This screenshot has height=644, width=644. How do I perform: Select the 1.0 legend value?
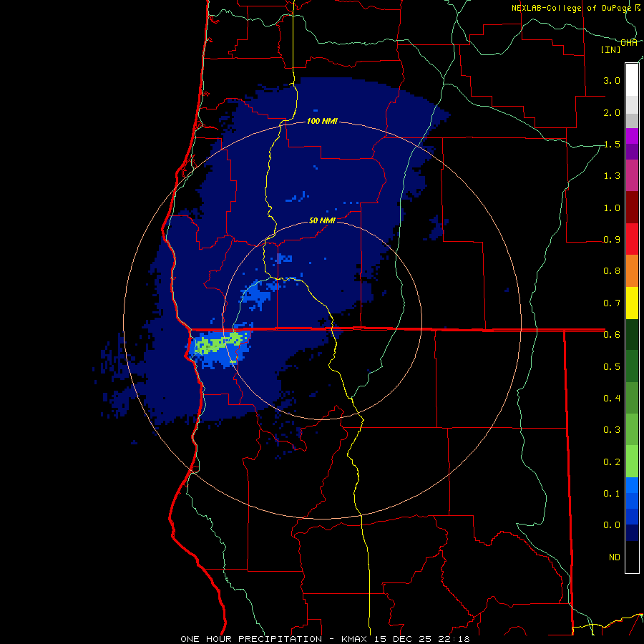coord(612,208)
